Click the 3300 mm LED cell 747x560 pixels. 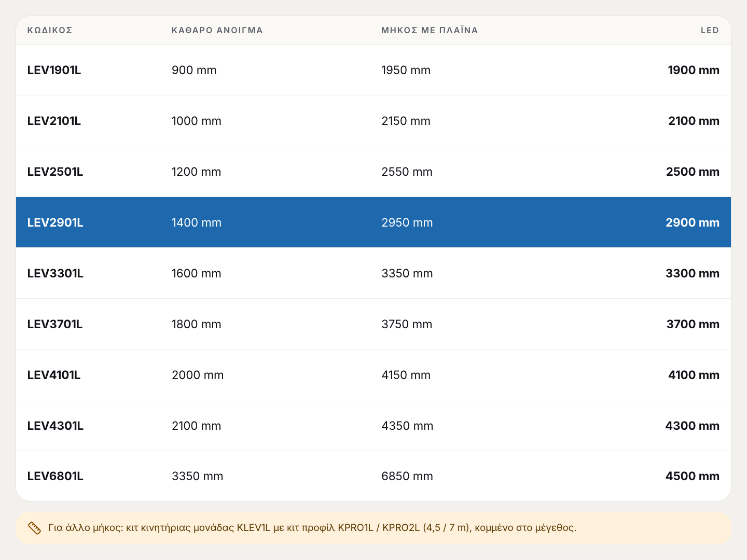pos(693,273)
